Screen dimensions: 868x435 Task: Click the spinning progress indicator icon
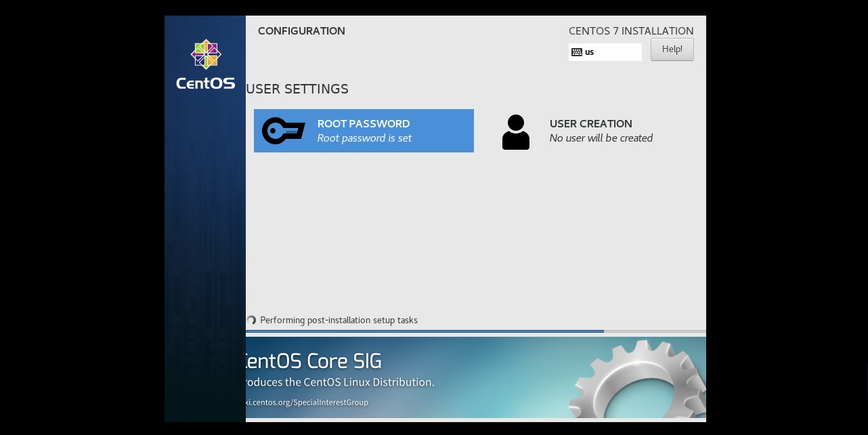[251, 320]
